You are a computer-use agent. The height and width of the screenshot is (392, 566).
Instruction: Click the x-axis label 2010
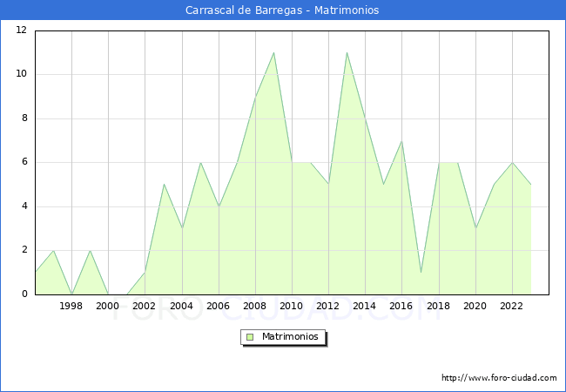(x=292, y=306)
